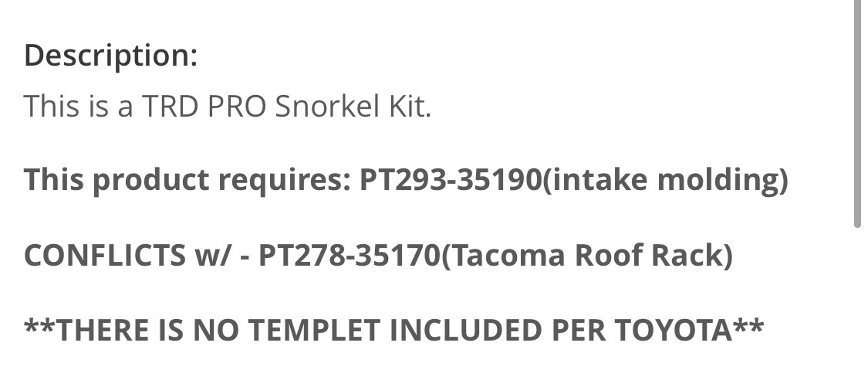The height and width of the screenshot is (380, 868).
Task: Click the word "molding)" after intake
Action: coord(723,181)
